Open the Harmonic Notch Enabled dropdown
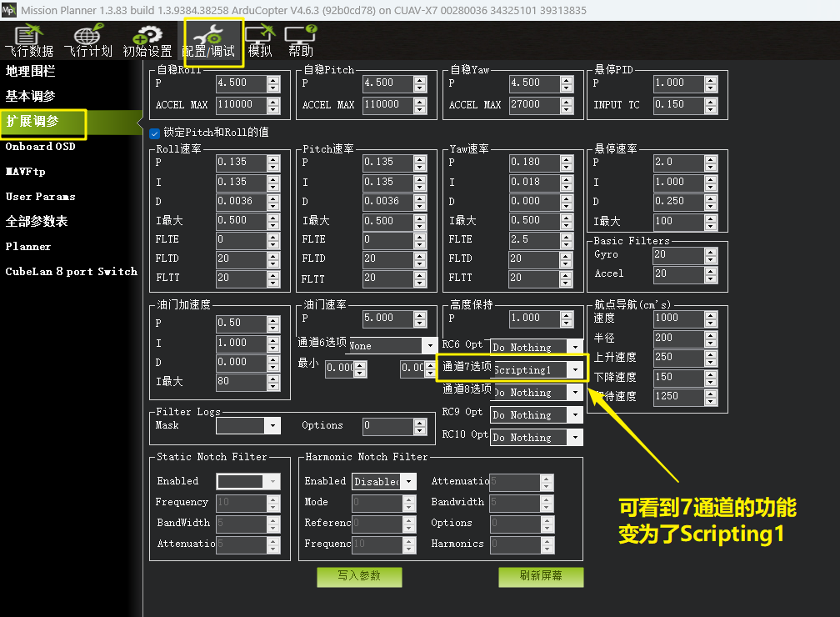Image resolution: width=840 pixels, height=617 pixels. [409, 482]
